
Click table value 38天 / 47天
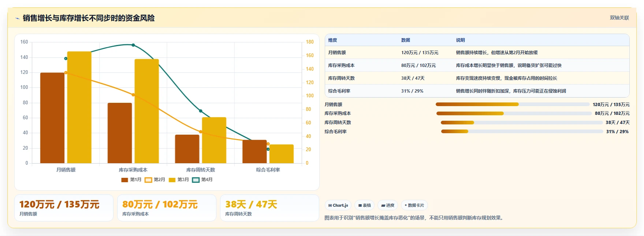pyautogui.click(x=413, y=78)
